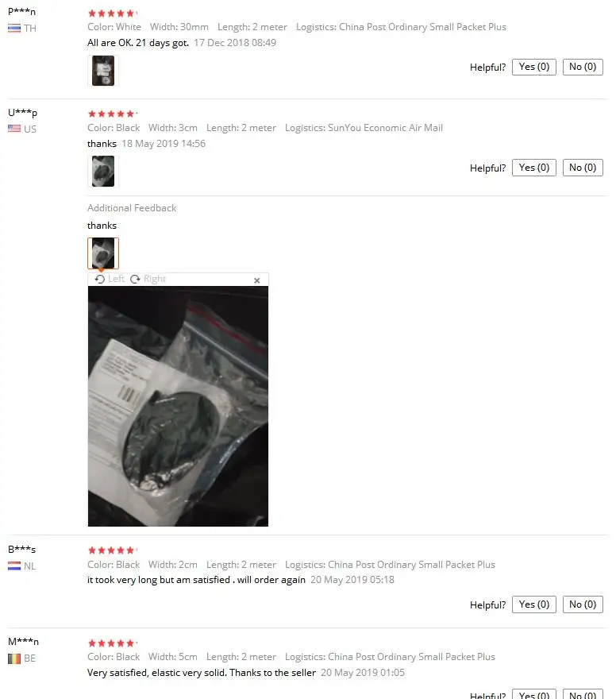Click the Netherlands flag icon beside NL

click(x=14, y=566)
